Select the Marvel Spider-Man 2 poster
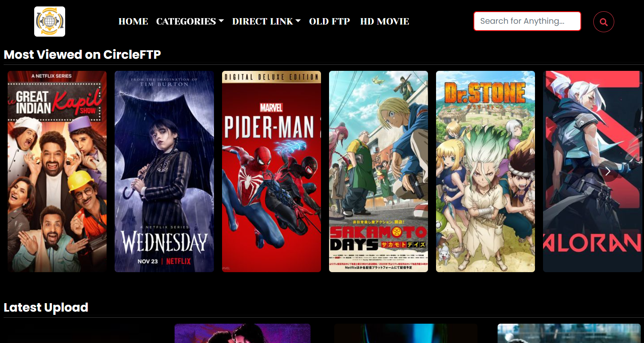Viewport: 644px width, 343px height. (272, 171)
